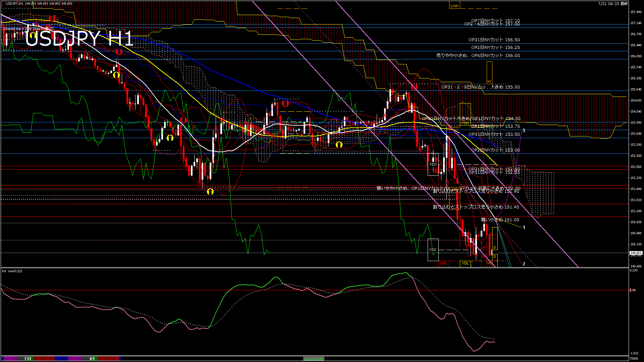Click the yellow arrow marker under 151.90 low
644x362 pixels.
(x=210, y=192)
